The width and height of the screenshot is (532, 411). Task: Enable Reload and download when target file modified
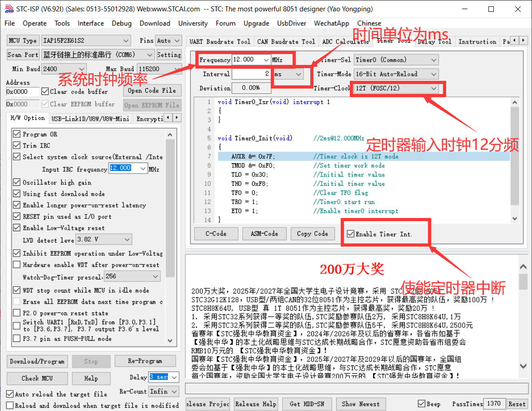click(10, 405)
